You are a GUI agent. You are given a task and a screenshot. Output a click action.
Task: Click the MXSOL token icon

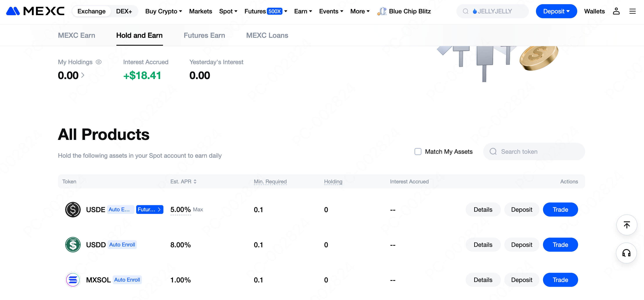73,280
